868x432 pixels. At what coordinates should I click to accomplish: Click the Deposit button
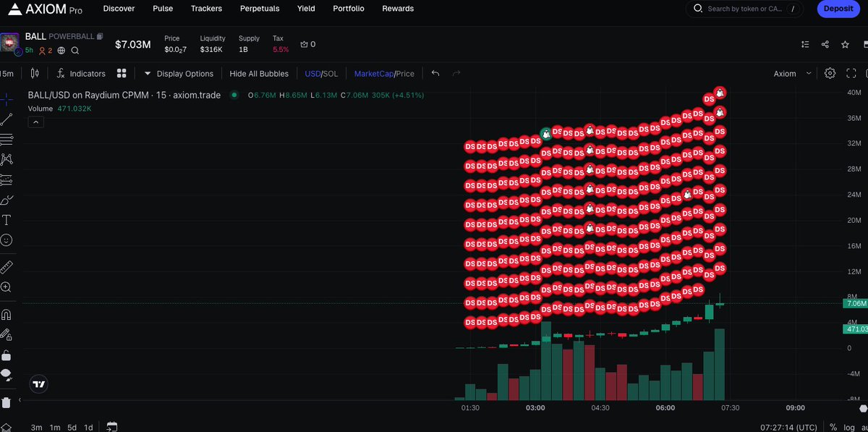(x=838, y=9)
